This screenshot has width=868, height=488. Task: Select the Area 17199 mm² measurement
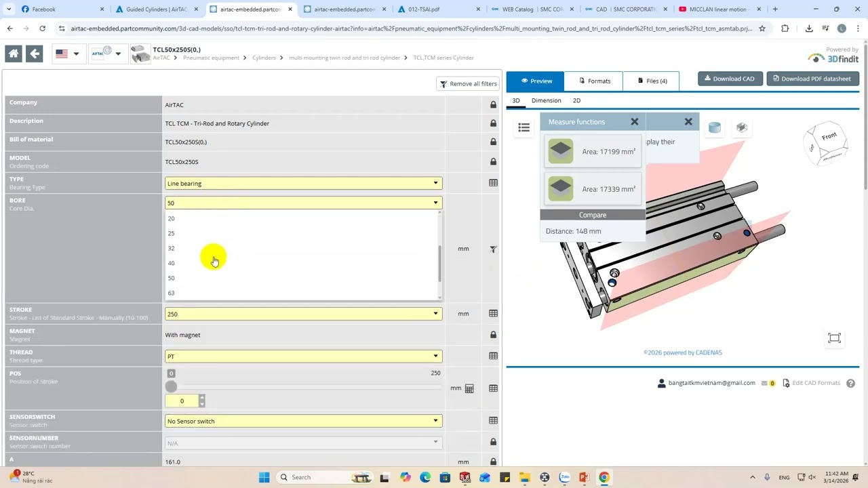point(593,151)
